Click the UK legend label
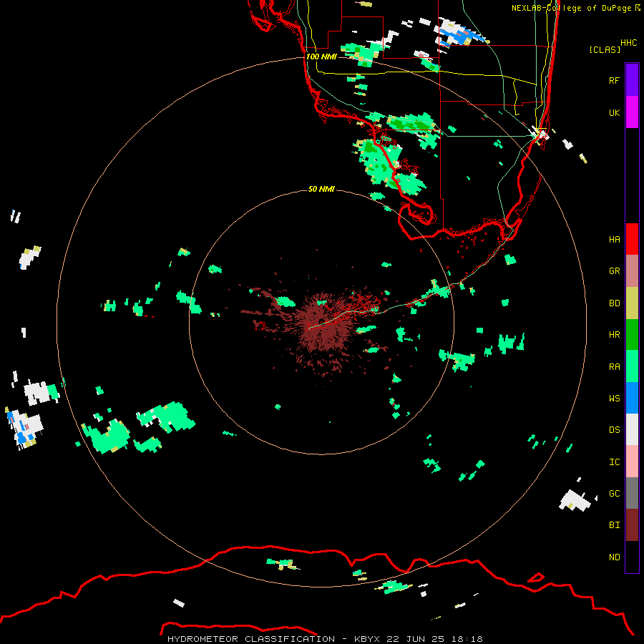Image resolution: width=644 pixels, height=644 pixels. coord(614,112)
